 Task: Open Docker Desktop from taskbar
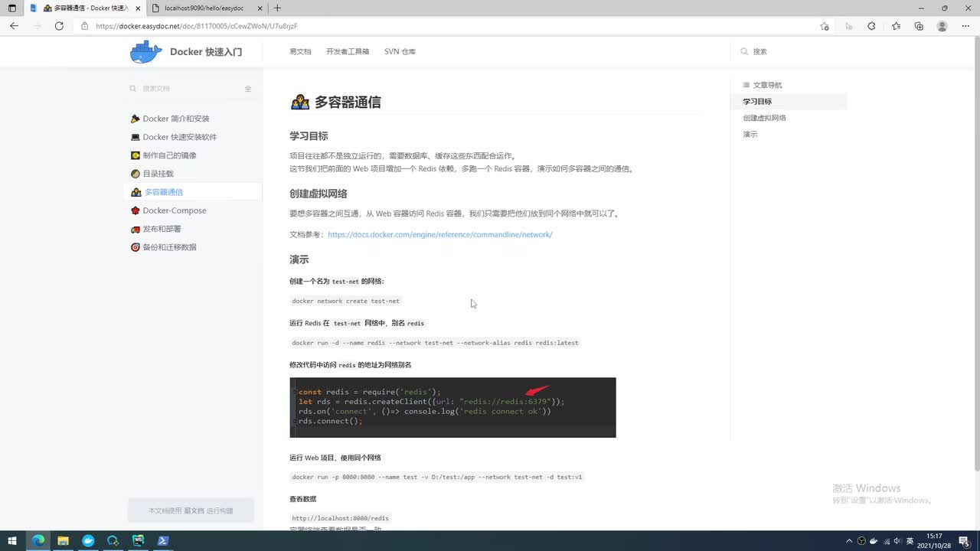[88, 540]
